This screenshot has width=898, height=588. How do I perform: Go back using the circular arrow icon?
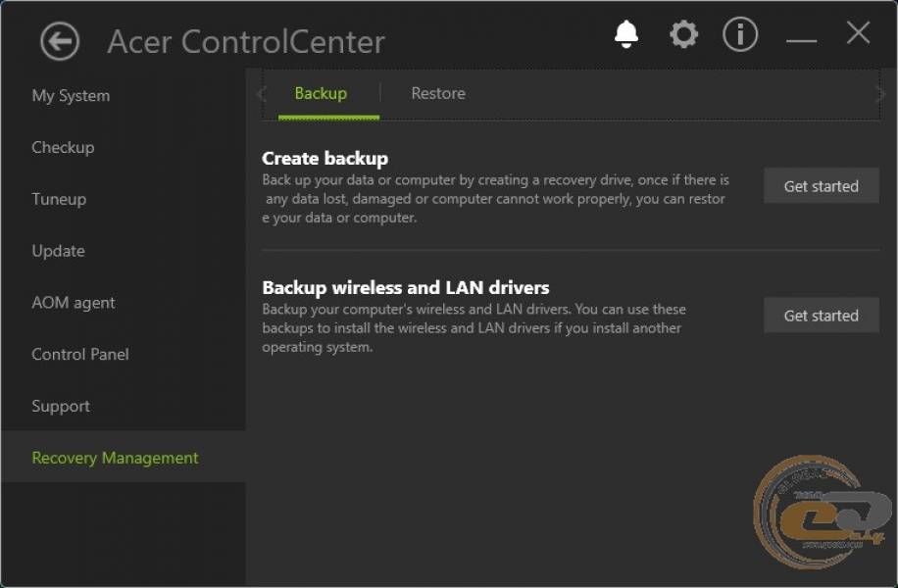click(x=60, y=41)
